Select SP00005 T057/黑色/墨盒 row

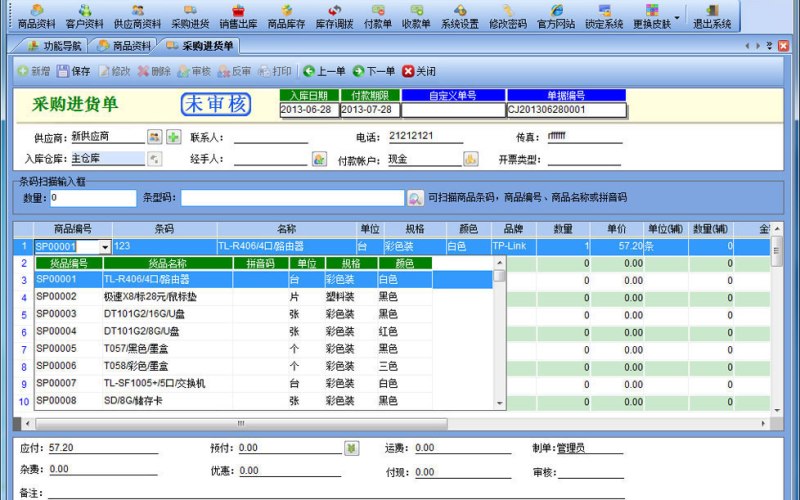[x=234, y=349]
